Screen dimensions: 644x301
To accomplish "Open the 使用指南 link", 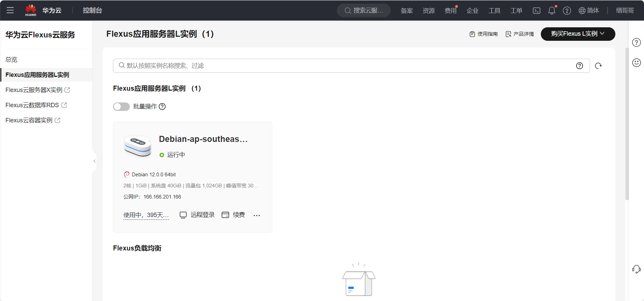I will click(488, 34).
